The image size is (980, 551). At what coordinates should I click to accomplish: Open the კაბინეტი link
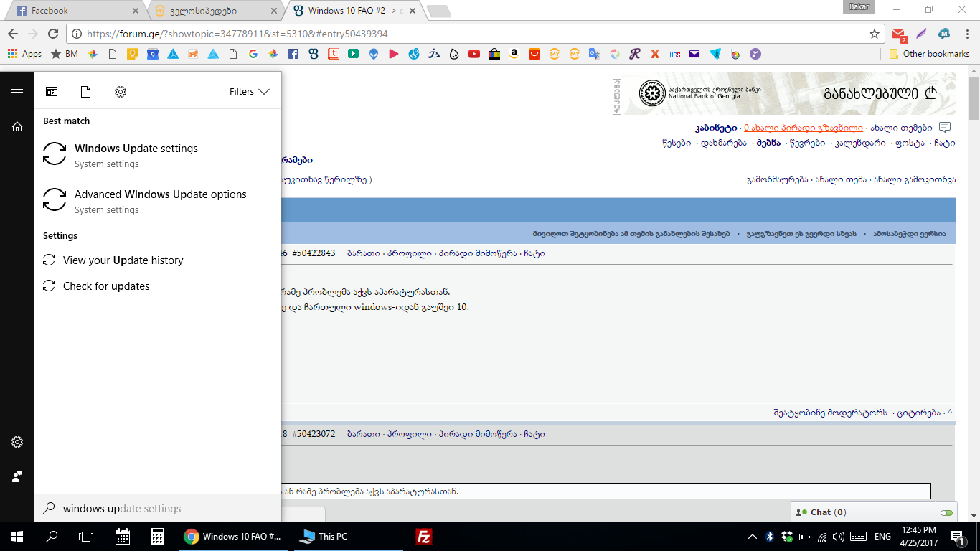[716, 128]
